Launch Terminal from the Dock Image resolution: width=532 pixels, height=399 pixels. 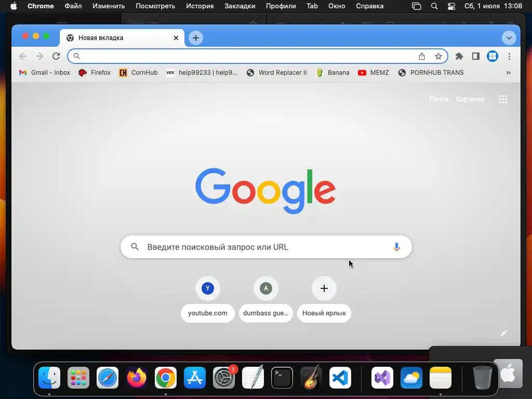pyautogui.click(x=282, y=378)
